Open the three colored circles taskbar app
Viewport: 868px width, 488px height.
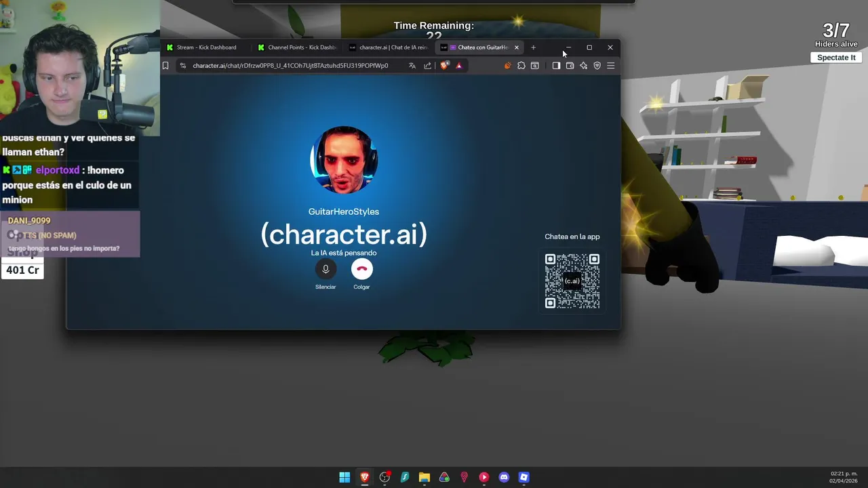[444, 477]
